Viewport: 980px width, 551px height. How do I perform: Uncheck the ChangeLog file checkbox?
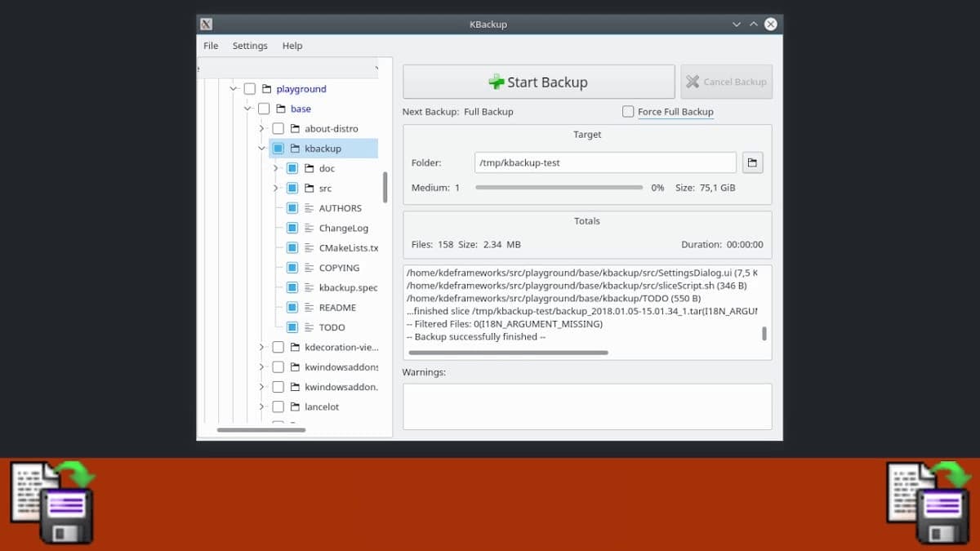point(292,228)
